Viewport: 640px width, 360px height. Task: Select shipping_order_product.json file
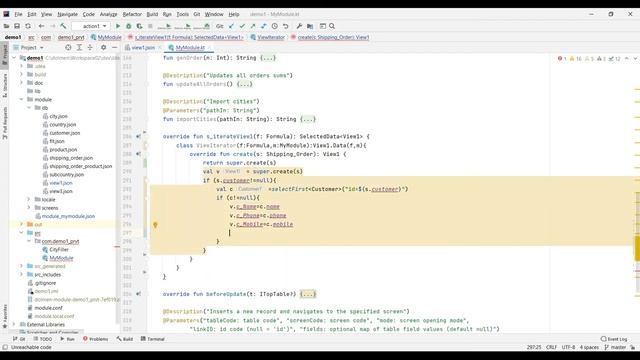(80, 166)
